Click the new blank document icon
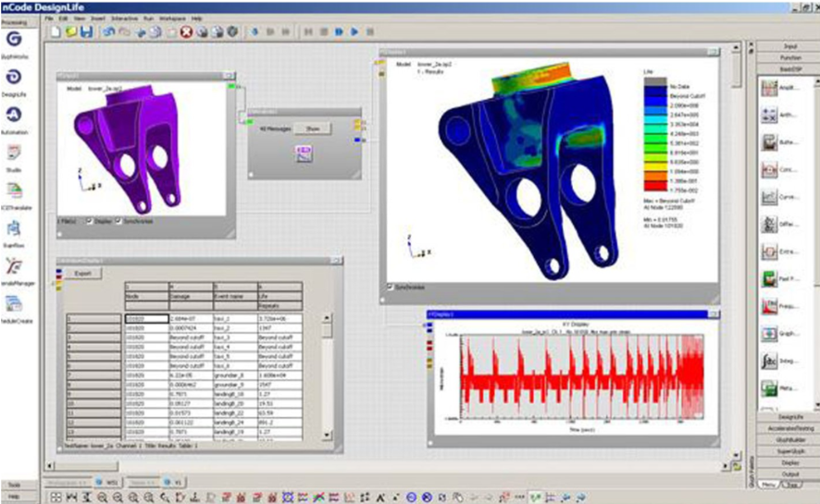This screenshot has height=504, width=820. (56, 32)
